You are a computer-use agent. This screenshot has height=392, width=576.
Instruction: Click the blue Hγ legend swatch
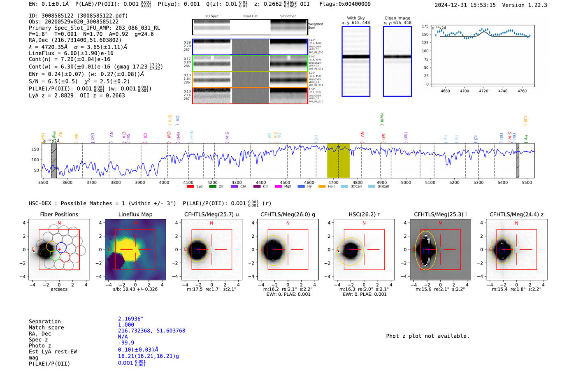click(x=301, y=187)
